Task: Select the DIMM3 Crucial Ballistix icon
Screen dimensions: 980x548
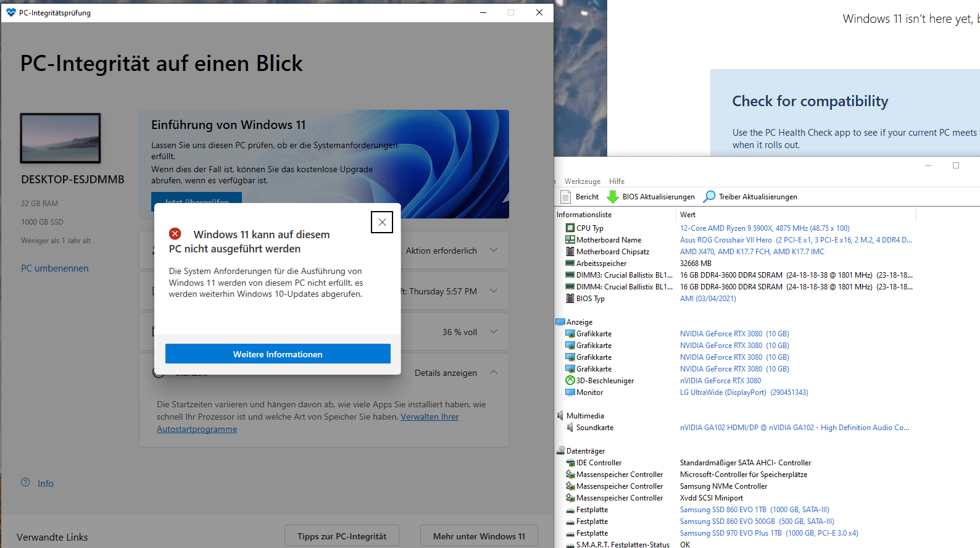Action: click(570, 275)
